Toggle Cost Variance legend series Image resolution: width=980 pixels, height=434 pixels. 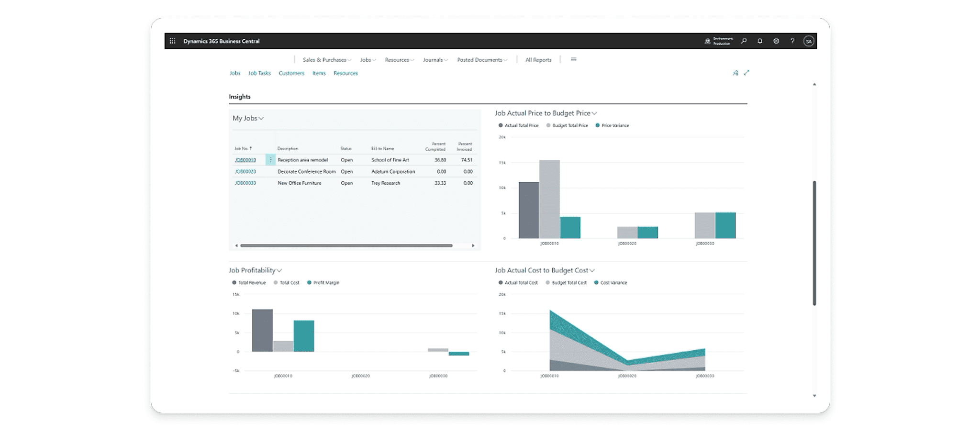(611, 283)
